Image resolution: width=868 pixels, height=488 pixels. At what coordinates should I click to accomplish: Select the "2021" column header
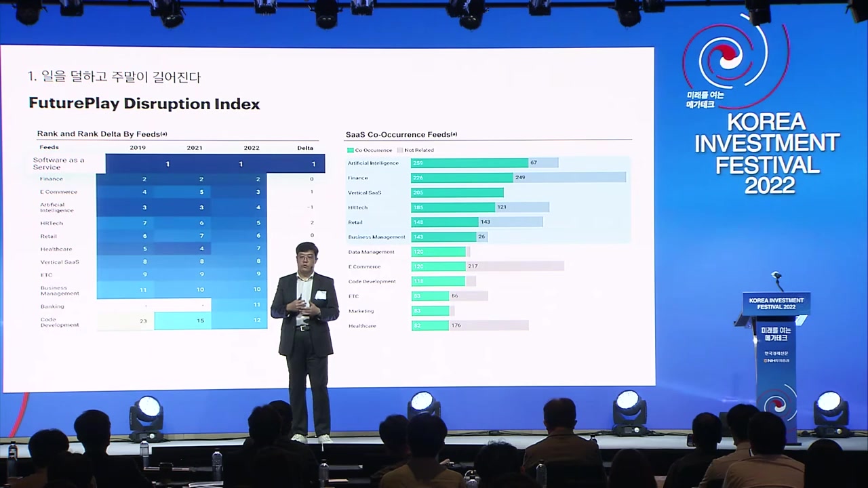click(x=195, y=148)
